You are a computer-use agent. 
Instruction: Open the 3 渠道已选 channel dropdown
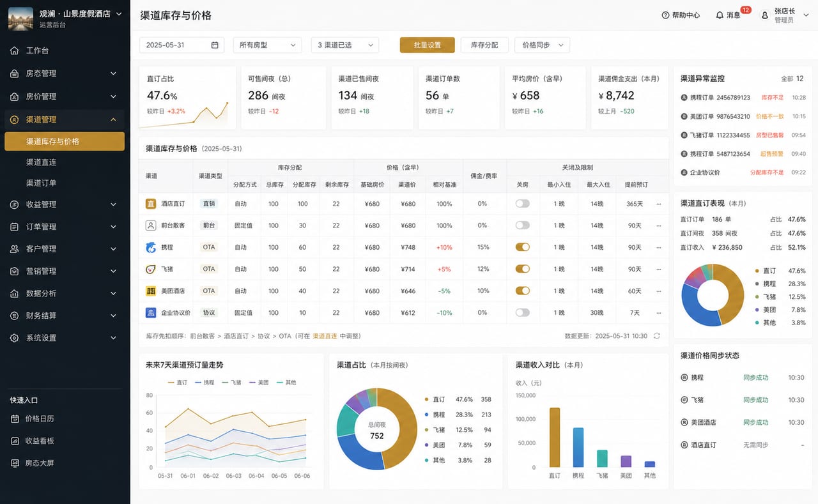tap(345, 45)
